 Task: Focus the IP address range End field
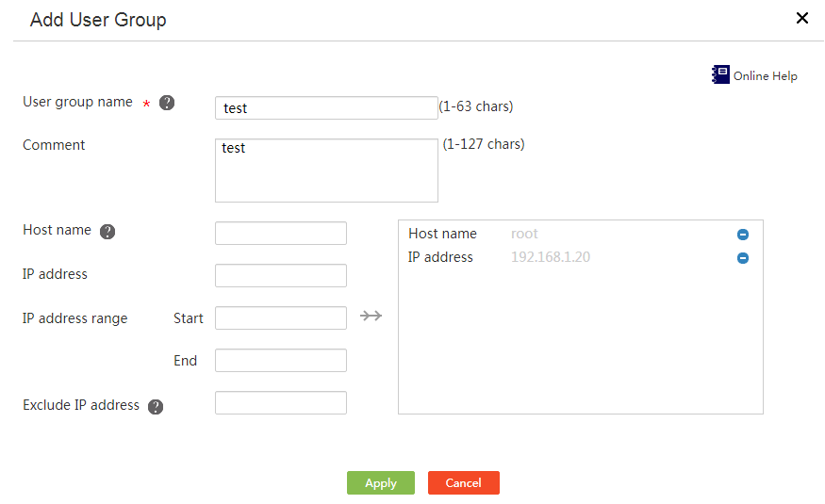(280, 361)
